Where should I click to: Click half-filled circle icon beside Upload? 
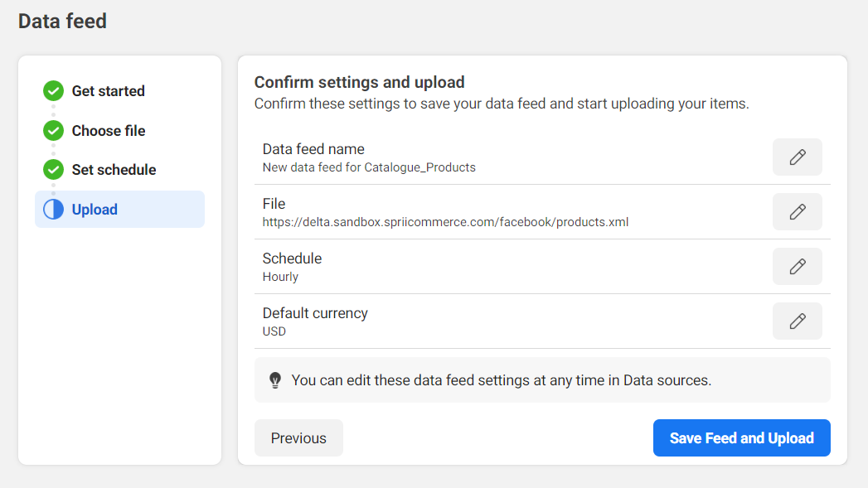[x=53, y=210]
